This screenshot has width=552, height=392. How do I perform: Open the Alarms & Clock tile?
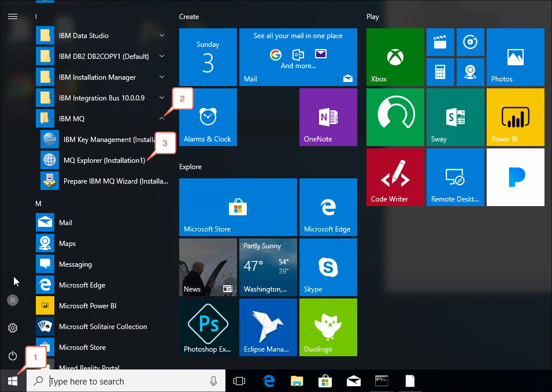[208, 117]
